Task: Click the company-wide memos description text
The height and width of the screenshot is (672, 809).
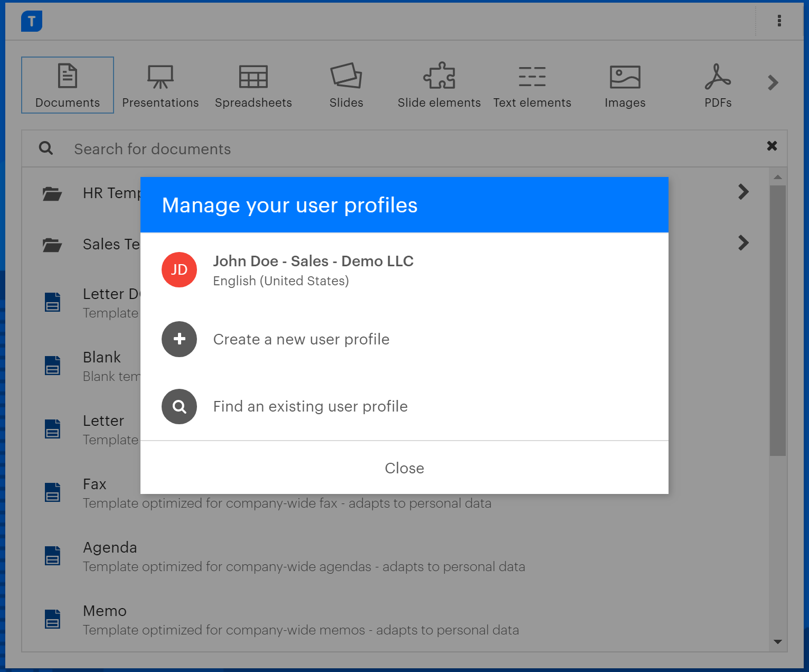Action: click(301, 630)
